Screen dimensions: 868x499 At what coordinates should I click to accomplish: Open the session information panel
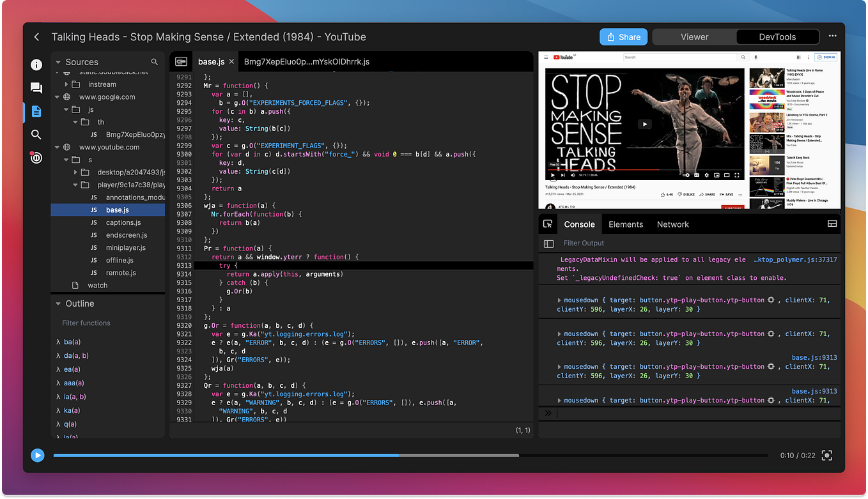[36, 65]
